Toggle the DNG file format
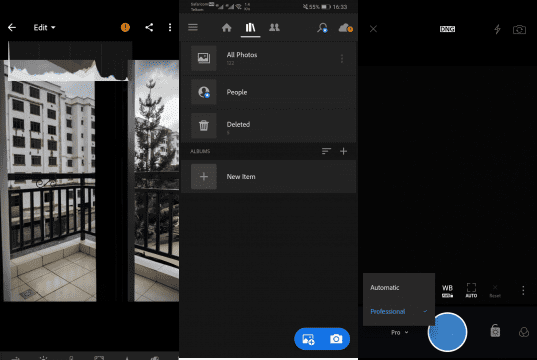 click(x=447, y=29)
